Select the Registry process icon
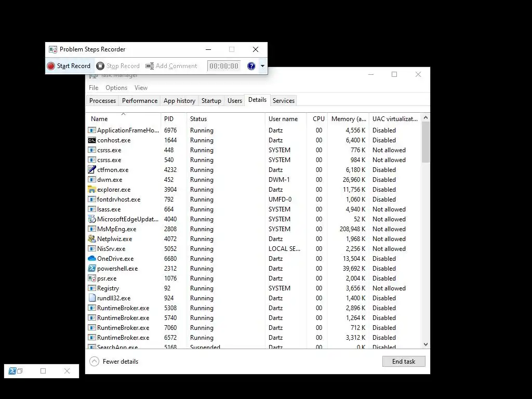This screenshot has width=532, height=399. 91,288
